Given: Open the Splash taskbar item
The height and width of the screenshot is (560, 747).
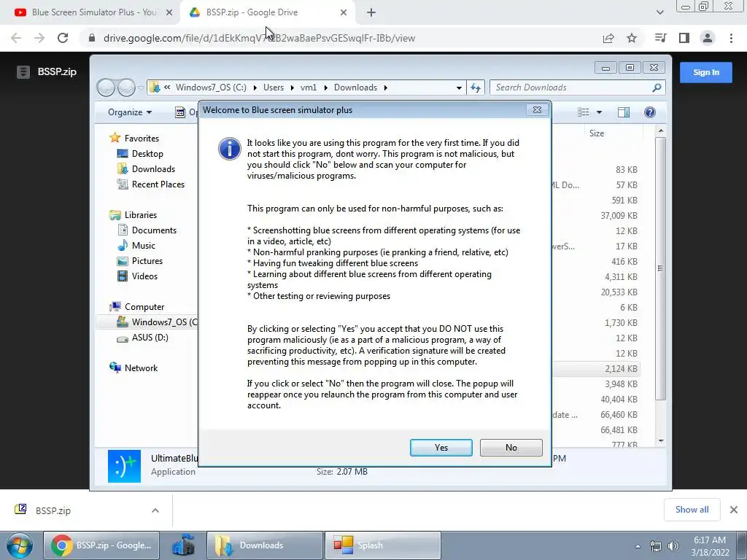Looking at the screenshot, I should (x=382, y=545).
